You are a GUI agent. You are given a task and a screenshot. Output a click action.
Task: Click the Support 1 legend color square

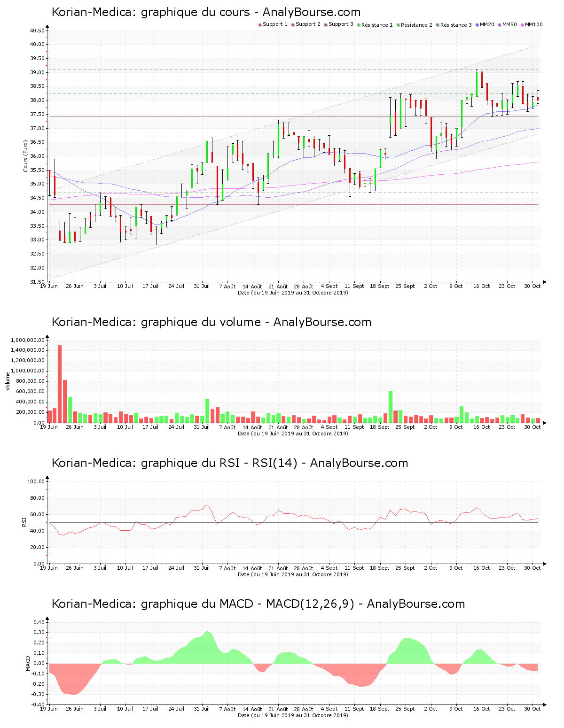260,25
